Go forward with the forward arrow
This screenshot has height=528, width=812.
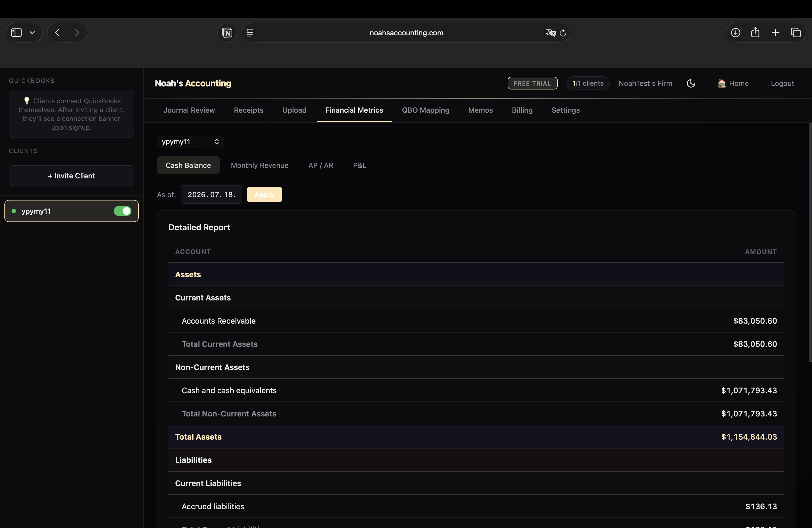coord(77,32)
